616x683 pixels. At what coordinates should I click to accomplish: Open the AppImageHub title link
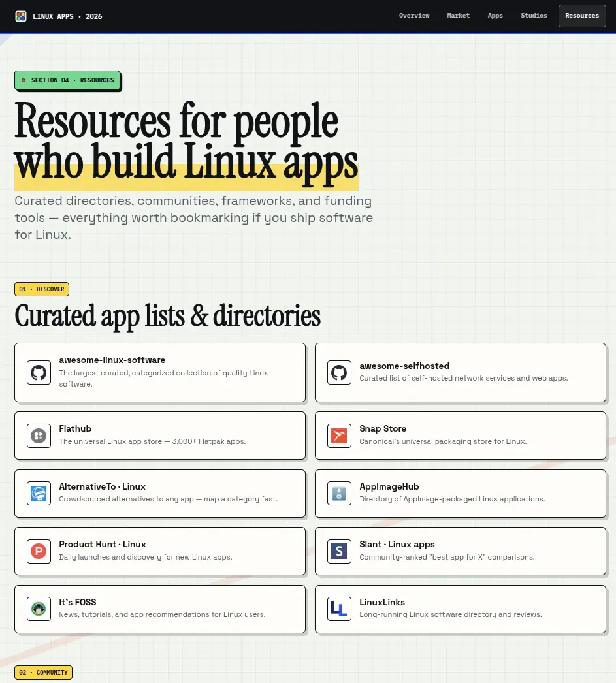pos(389,486)
